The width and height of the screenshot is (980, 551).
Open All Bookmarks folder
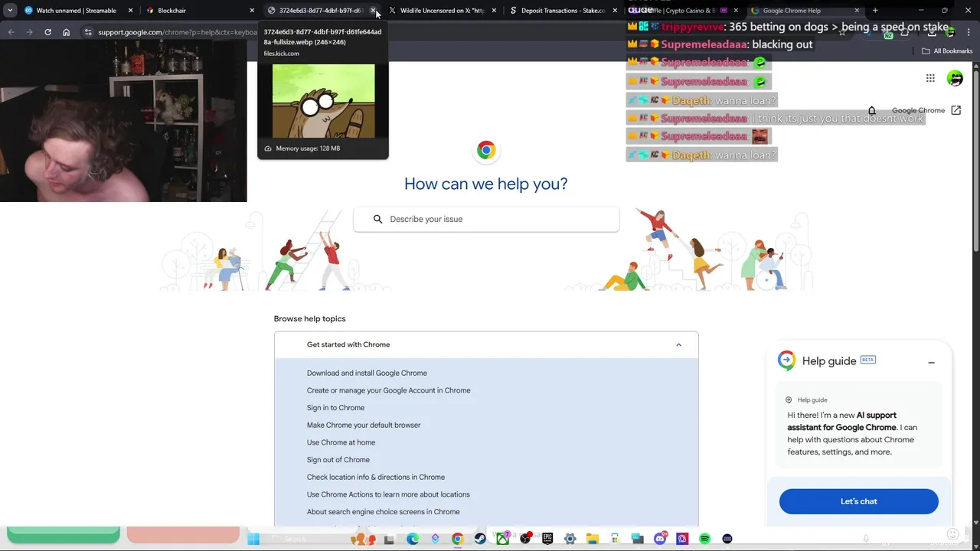pos(947,51)
